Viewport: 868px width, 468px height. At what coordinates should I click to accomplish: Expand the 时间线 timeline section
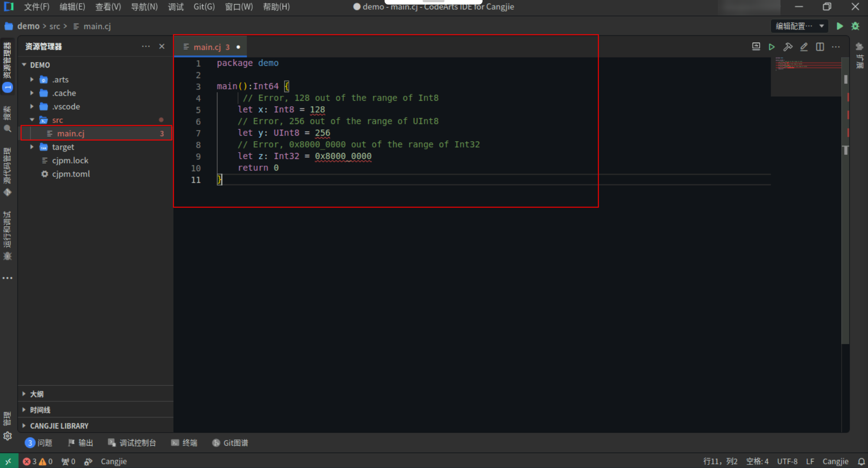coord(95,410)
